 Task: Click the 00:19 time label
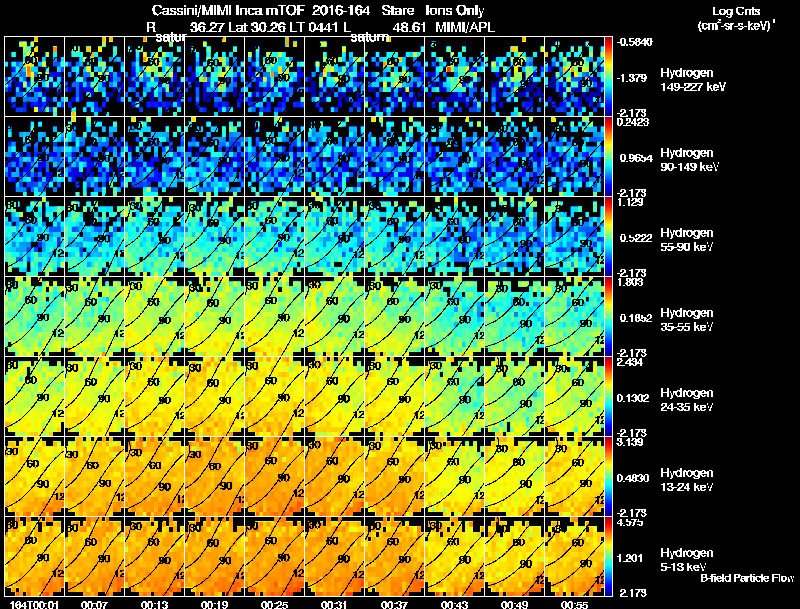[214, 604]
